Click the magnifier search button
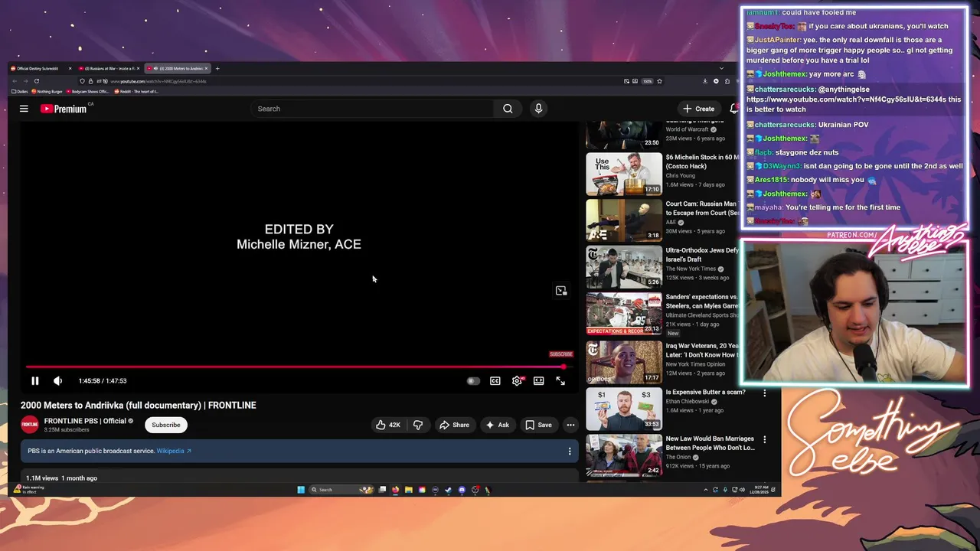 [x=508, y=109]
